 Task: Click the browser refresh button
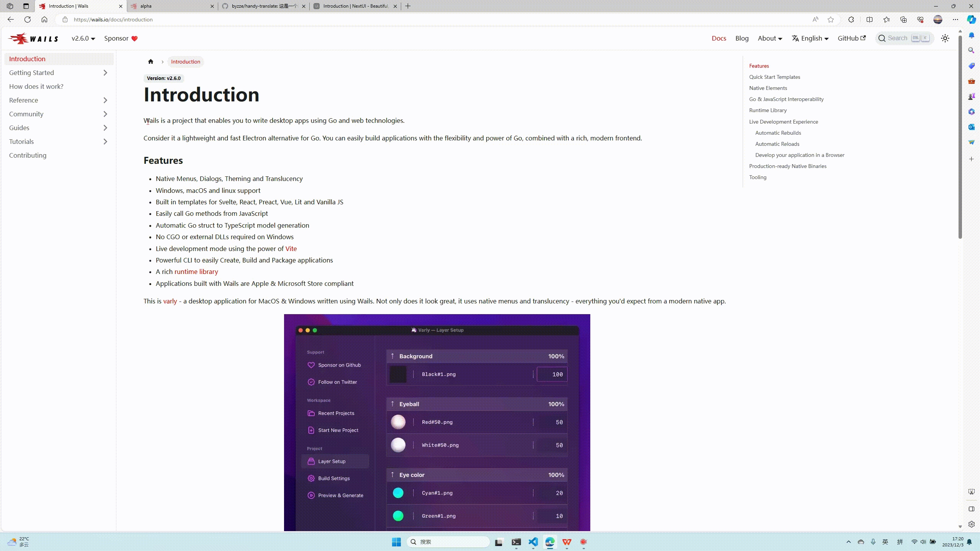[x=28, y=20]
